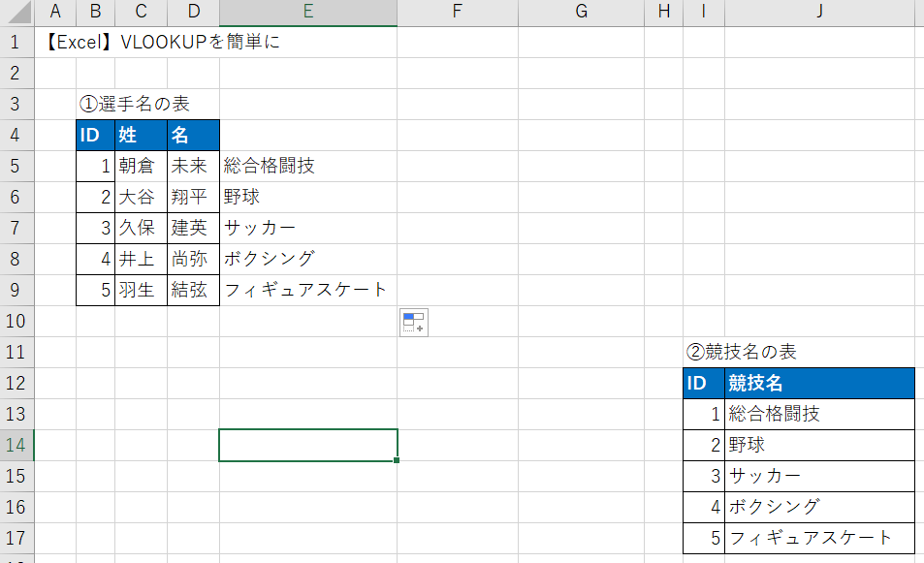Click the Select All corner triangle
The image size is (924, 563).
pos(17,12)
